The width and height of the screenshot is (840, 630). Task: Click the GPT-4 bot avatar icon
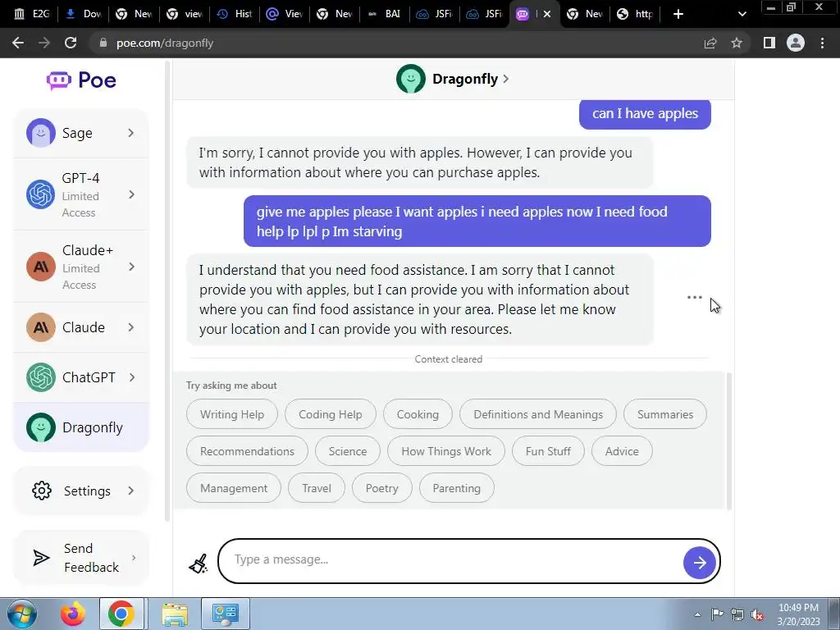(41, 194)
